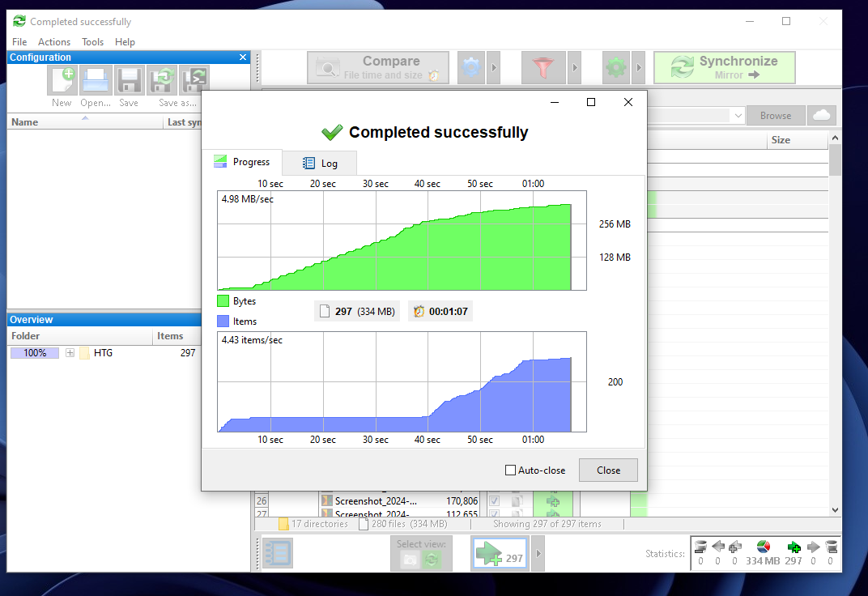
Task: Click the delete right statistics icon
Action: coord(831,547)
